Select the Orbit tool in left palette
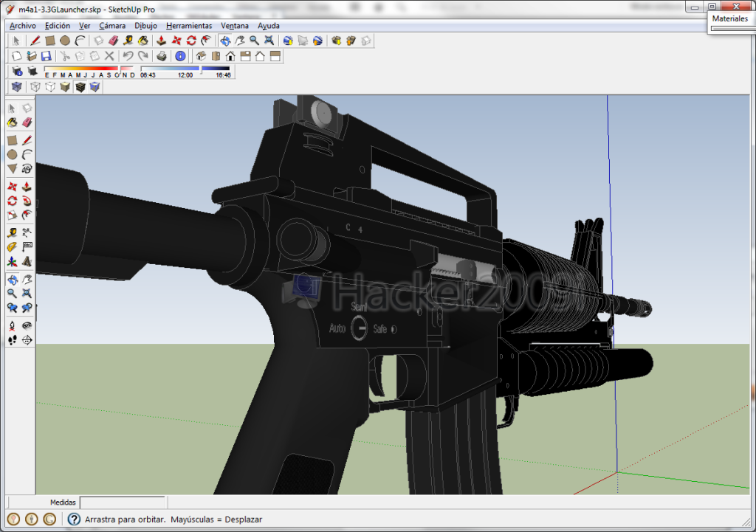Image resolution: width=756 pixels, height=532 pixels. [12, 280]
